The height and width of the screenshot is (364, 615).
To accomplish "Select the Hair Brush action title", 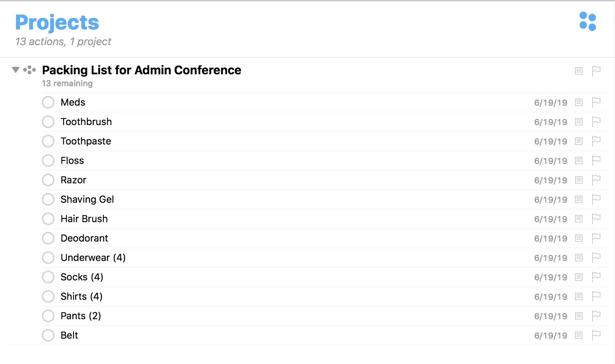I will pos(84,219).
